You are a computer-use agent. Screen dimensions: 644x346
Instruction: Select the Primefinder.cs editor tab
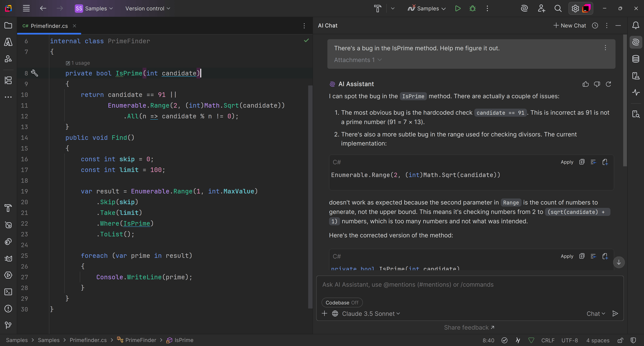(x=49, y=26)
